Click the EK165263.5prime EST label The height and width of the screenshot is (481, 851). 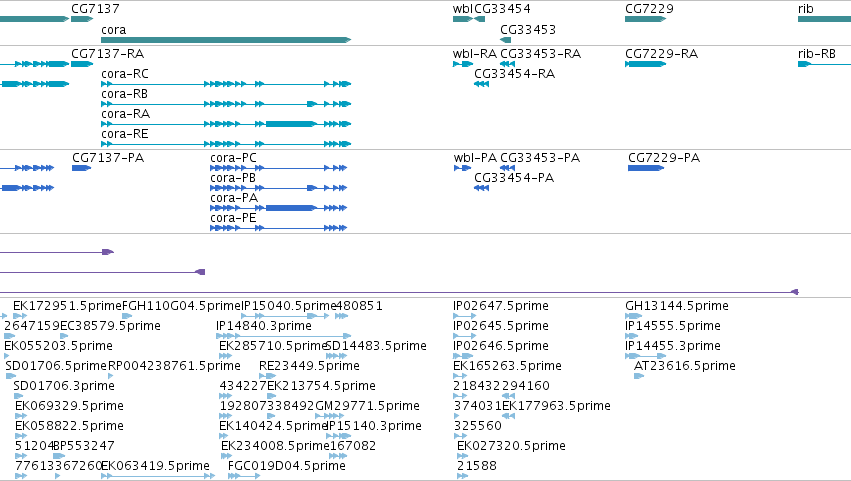coord(507,366)
